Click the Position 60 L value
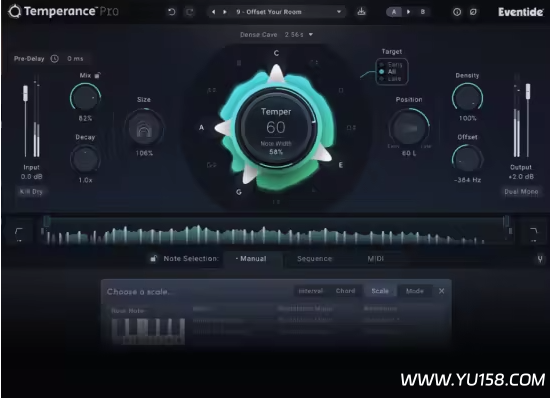 click(x=409, y=153)
